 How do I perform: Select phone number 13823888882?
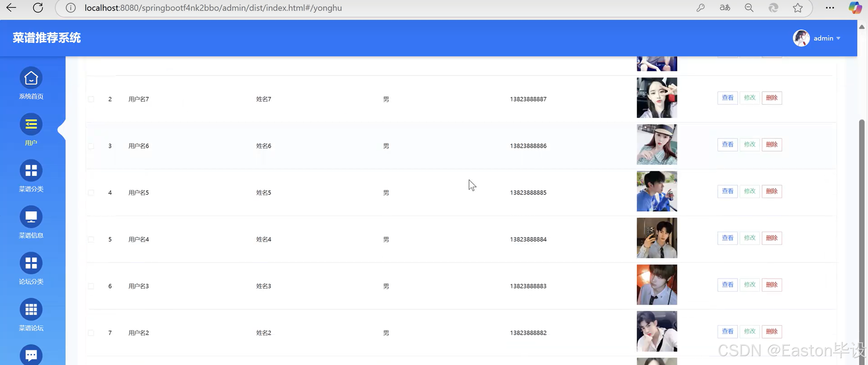528,333
